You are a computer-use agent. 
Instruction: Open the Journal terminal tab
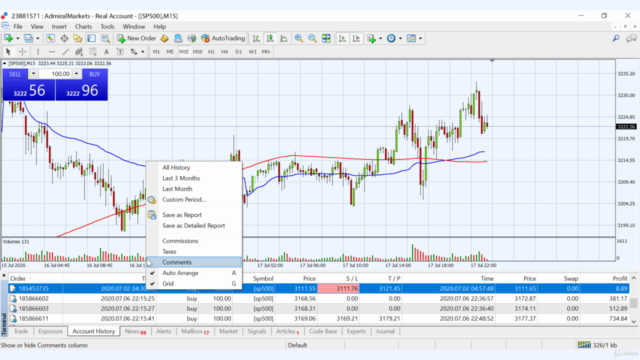(x=385, y=331)
